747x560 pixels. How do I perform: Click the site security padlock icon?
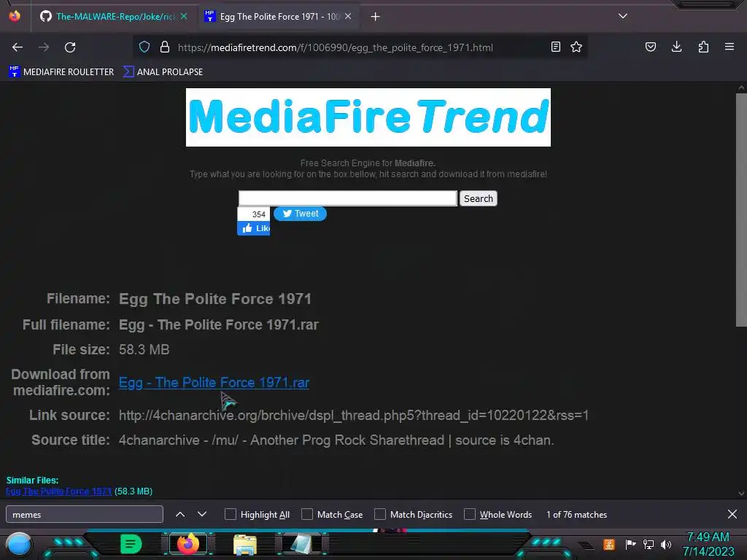point(165,47)
